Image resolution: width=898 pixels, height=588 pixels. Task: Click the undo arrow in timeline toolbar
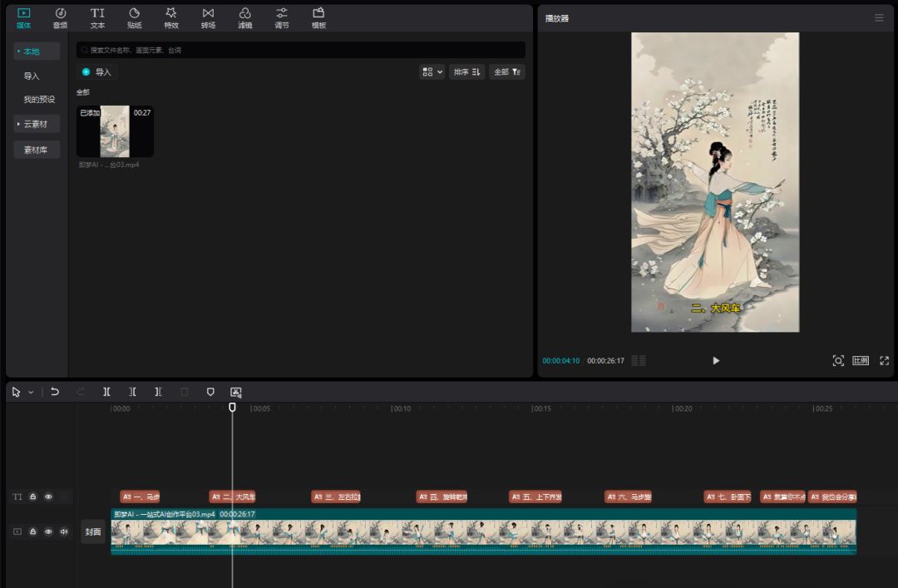click(55, 392)
